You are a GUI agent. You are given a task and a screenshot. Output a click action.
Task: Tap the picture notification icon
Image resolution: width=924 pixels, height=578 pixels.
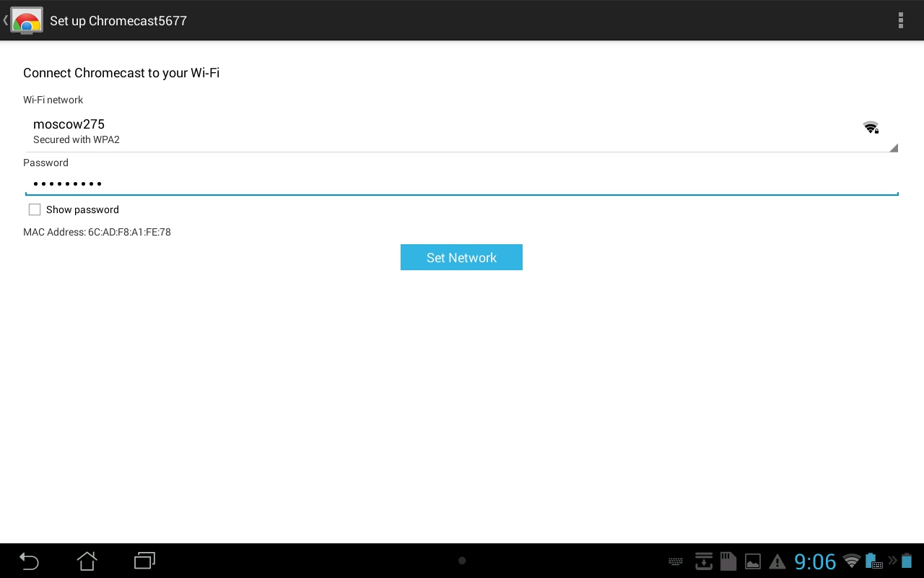[x=753, y=561]
